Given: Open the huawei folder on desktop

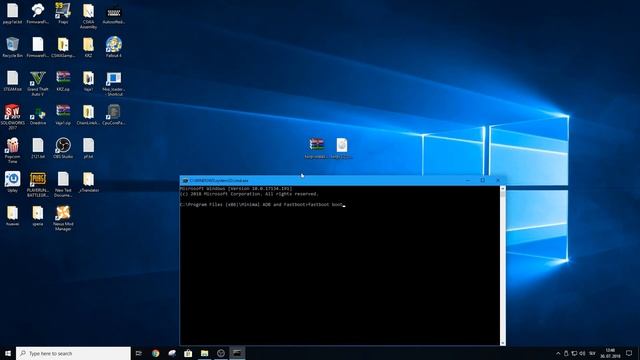Looking at the screenshot, I should coord(13,216).
